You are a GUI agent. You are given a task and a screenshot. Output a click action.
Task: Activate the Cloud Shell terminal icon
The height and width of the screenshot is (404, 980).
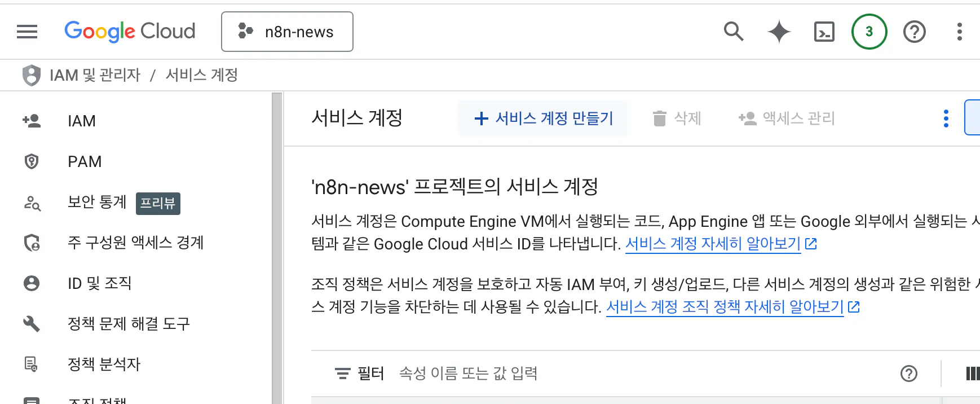coord(824,32)
